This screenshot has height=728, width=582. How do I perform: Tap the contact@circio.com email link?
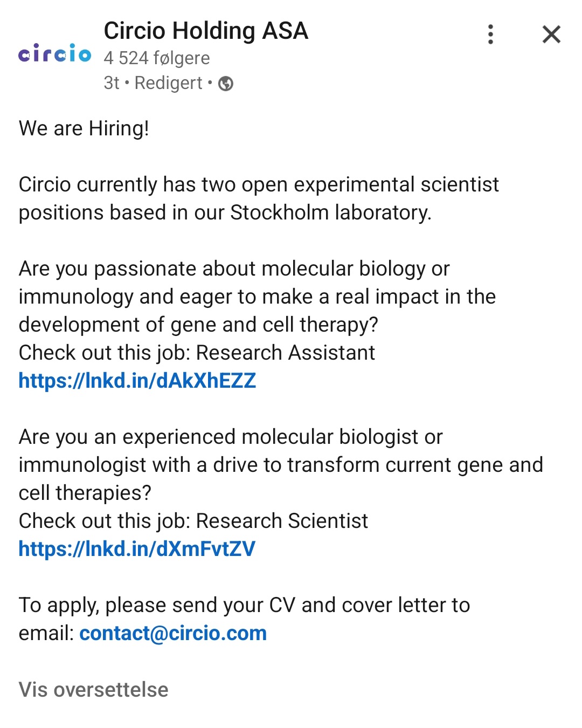tap(173, 633)
